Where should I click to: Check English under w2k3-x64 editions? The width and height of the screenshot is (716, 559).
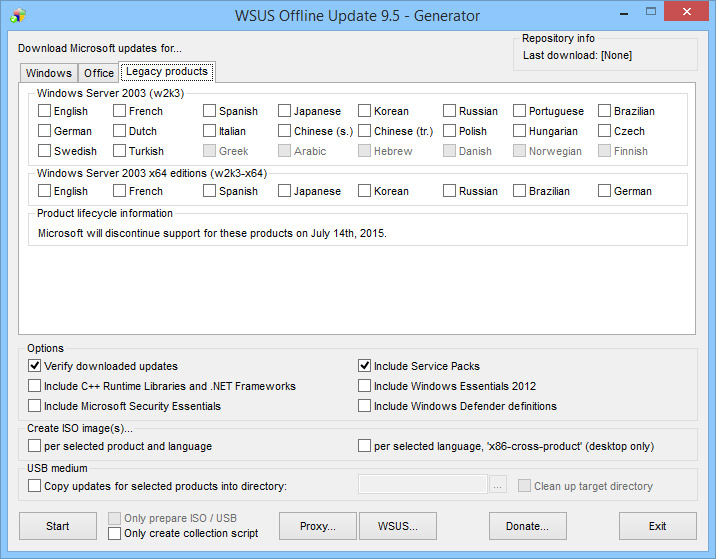pos(44,191)
